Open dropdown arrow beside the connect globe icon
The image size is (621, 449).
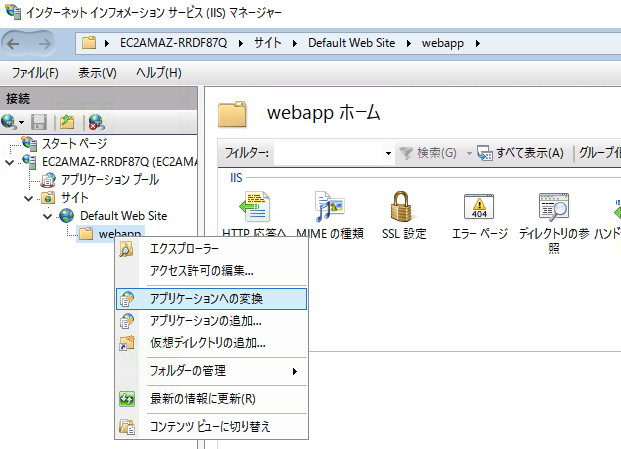(x=21, y=122)
